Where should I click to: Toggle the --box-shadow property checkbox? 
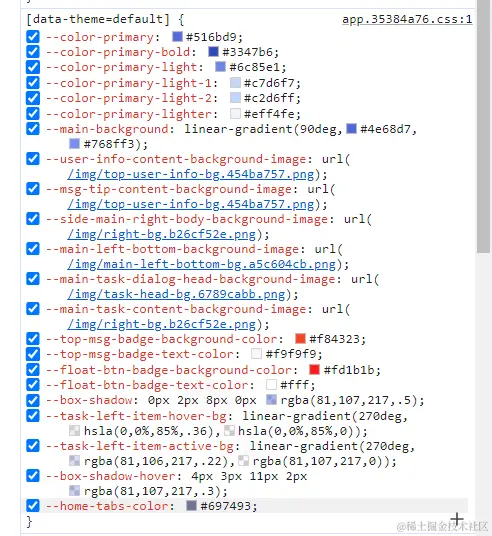[33, 400]
